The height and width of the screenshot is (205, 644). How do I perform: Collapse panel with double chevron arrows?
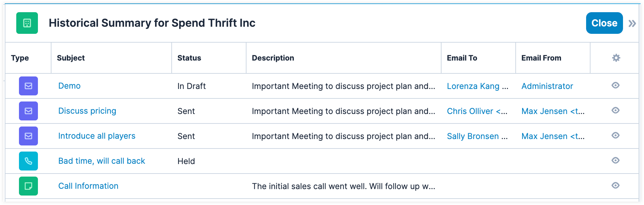(x=632, y=23)
